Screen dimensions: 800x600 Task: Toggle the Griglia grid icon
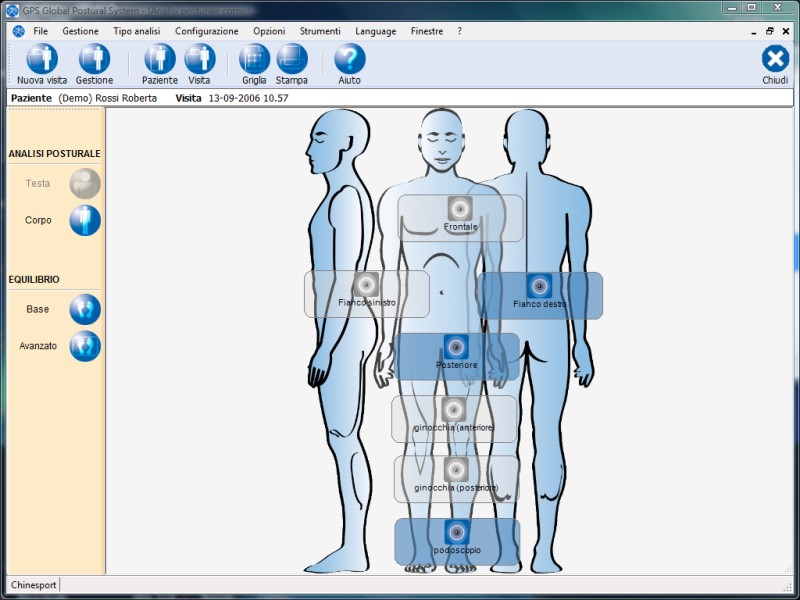pos(254,59)
